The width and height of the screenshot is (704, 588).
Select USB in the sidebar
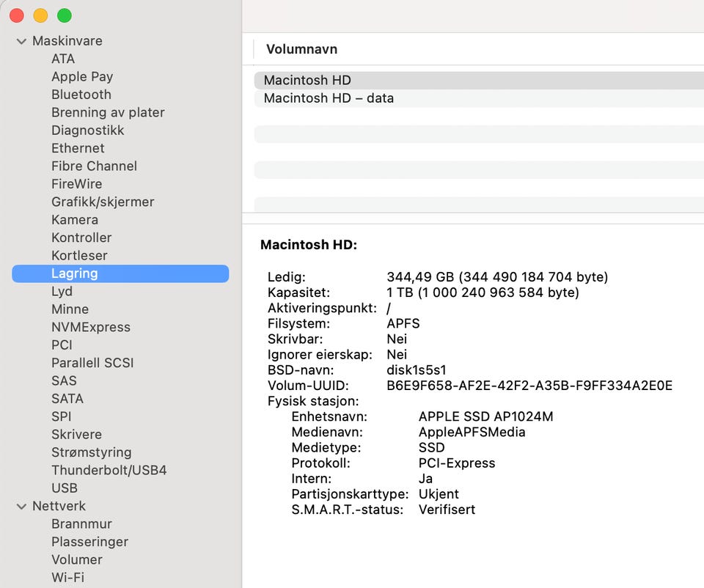tap(65, 488)
